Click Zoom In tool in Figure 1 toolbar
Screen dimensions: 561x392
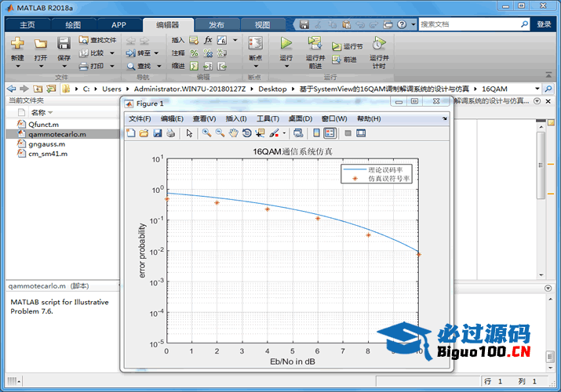206,133
